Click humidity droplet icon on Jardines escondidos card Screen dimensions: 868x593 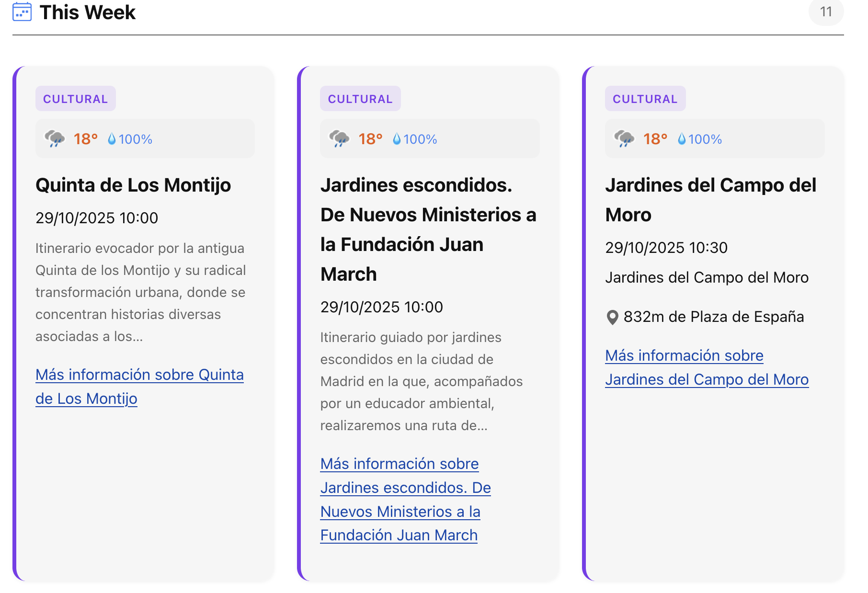tap(397, 139)
